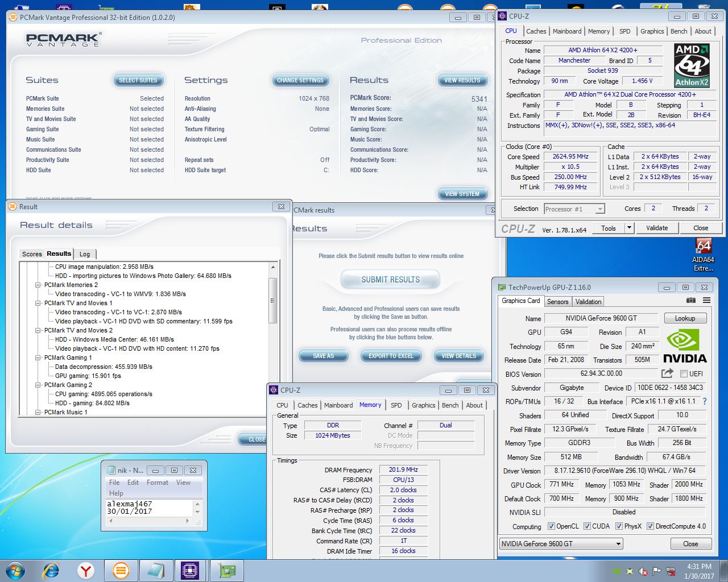Open the AIDA64 Extreme desktop shortcut
Screen dimensions: 728x582
click(x=704, y=255)
